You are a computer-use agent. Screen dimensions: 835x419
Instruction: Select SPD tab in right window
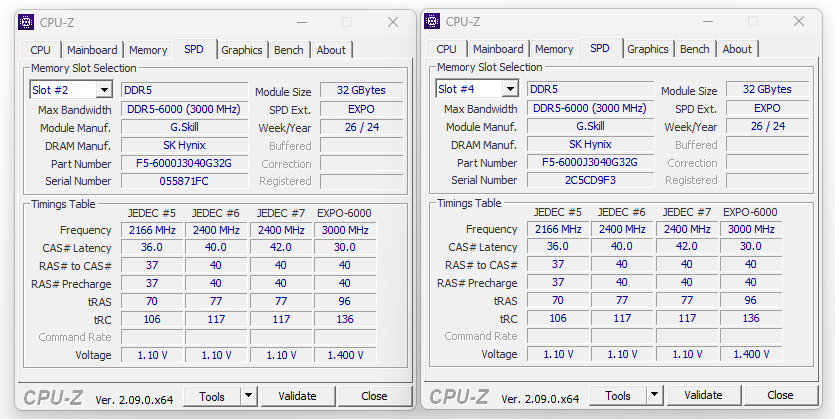[600, 48]
